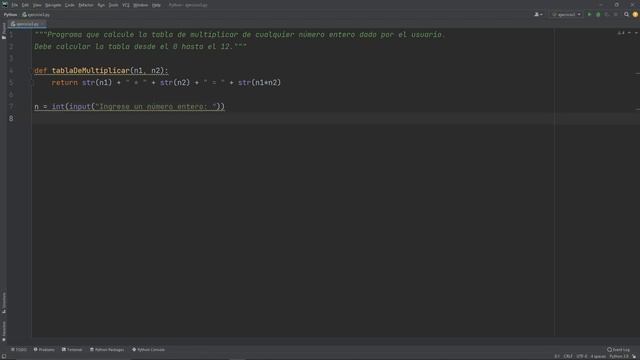Viewport: 640px width, 360px height.
Task: Click the yellow IDE updates icon
Action: (635, 15)
